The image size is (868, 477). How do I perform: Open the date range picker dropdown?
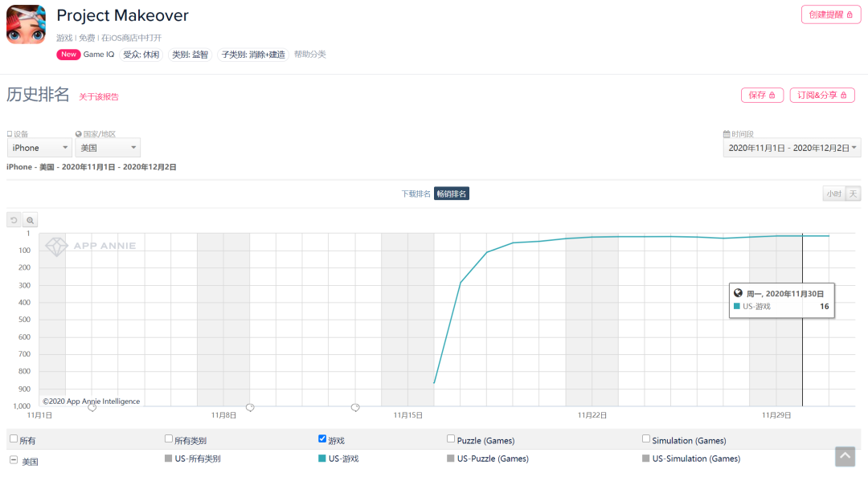pyautogui.click(x=792, y=148)
